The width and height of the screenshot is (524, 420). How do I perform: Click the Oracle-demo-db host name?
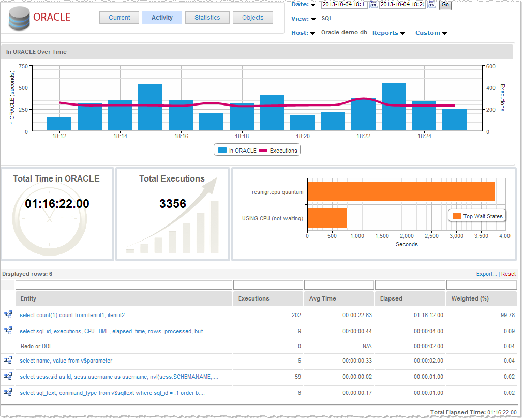344,33
